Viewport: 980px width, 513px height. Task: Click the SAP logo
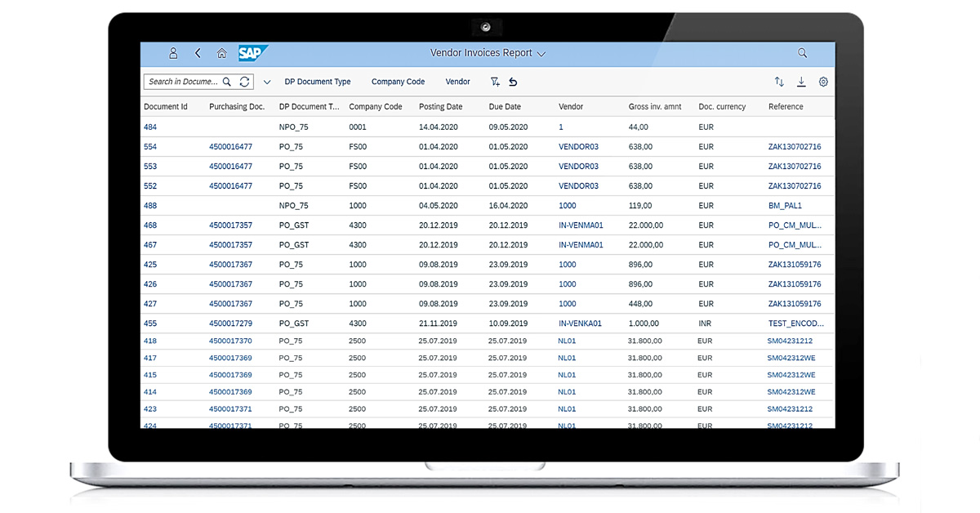click(250, 52)
